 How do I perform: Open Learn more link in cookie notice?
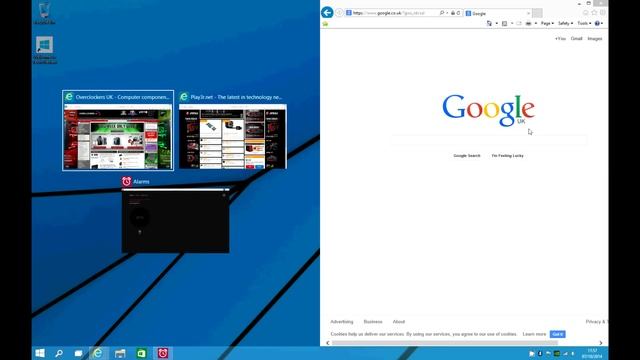(534, 334)
